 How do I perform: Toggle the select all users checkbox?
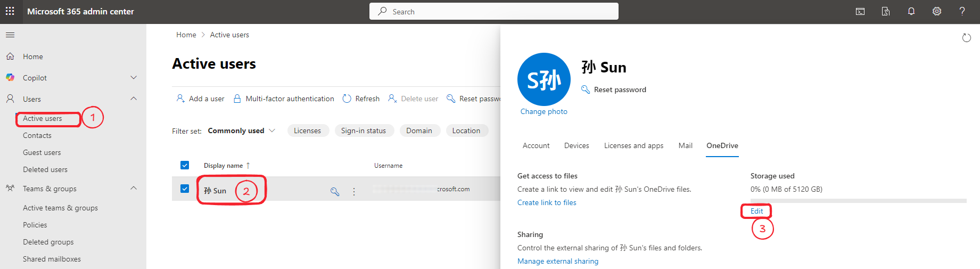(185, 165)
